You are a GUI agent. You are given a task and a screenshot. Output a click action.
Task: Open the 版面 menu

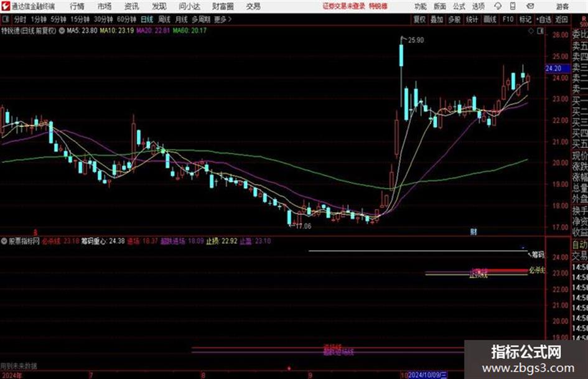coord(439,6)
